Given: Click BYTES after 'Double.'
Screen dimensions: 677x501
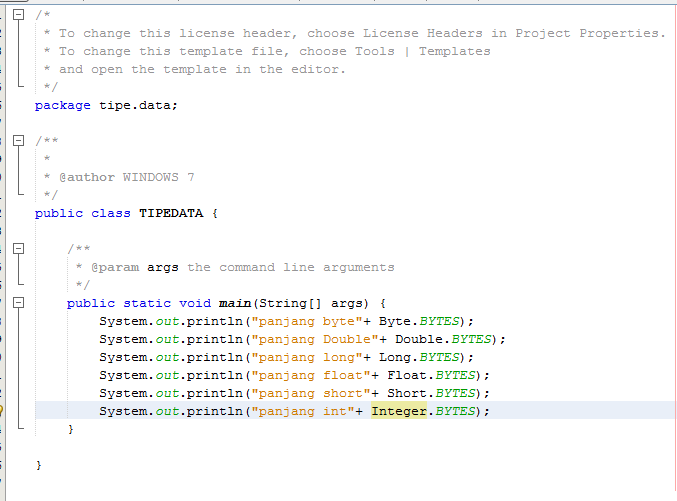Looking at the screenshot, I should click(471, 339).
